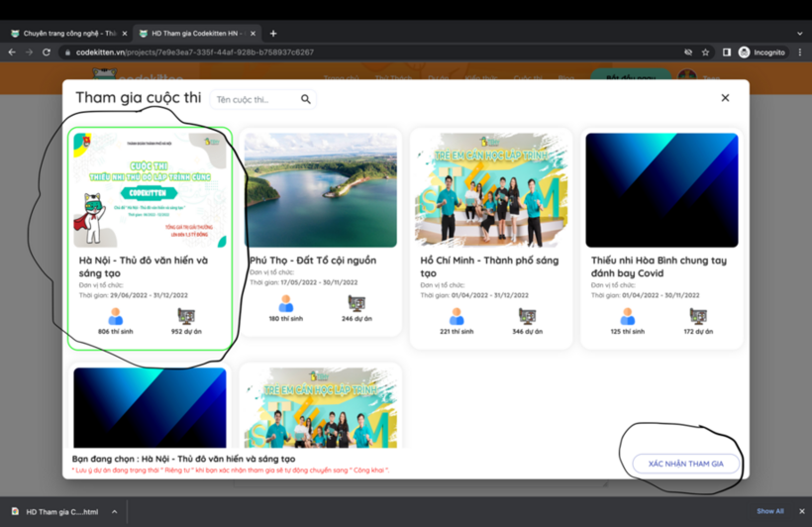Choose Thiếu nhi Hòa Bình chung tay contest
The height and width of the screenshot is (527, 812).
click(x=661, y=238)
